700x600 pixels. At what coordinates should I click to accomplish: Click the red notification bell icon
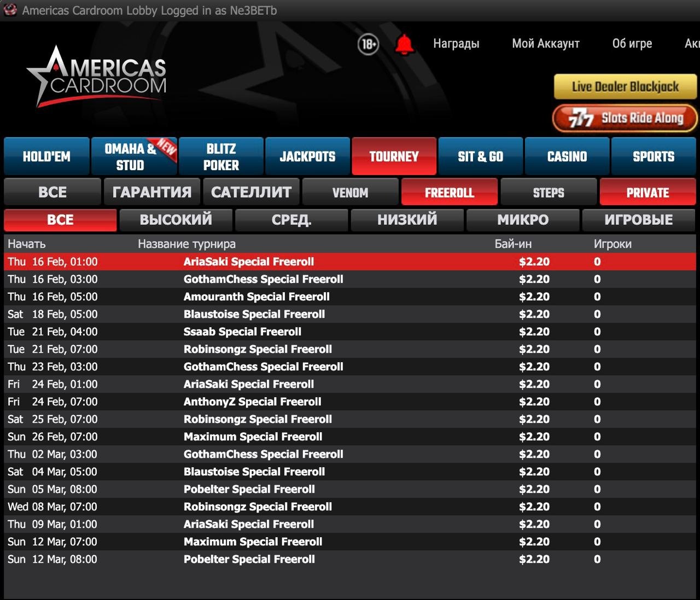coord(404,44)
